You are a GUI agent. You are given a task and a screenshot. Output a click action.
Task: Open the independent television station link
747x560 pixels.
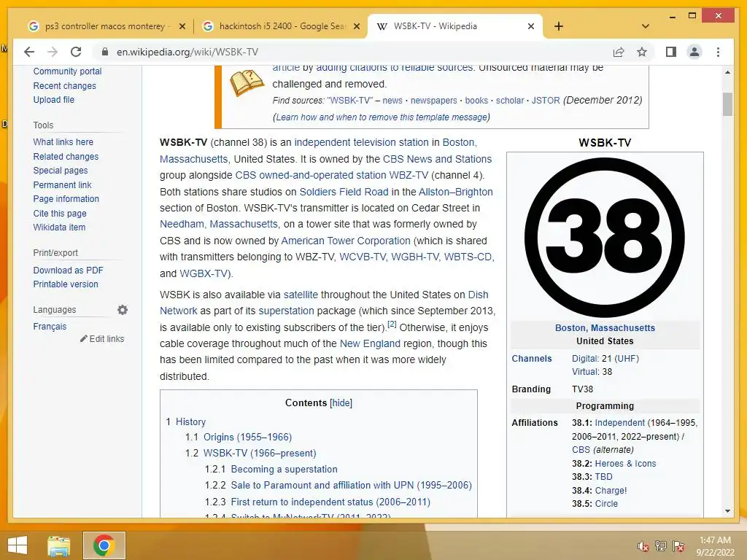pos(361,142)
